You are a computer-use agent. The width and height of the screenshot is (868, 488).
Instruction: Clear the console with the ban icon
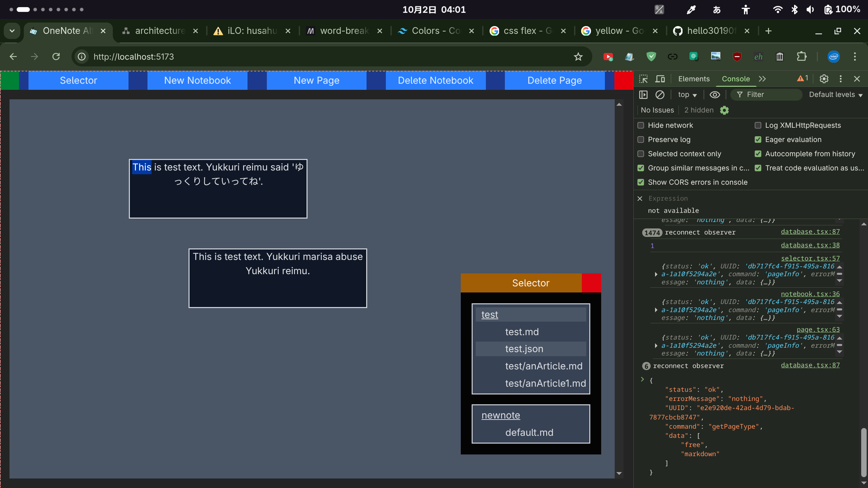(660, 95)
